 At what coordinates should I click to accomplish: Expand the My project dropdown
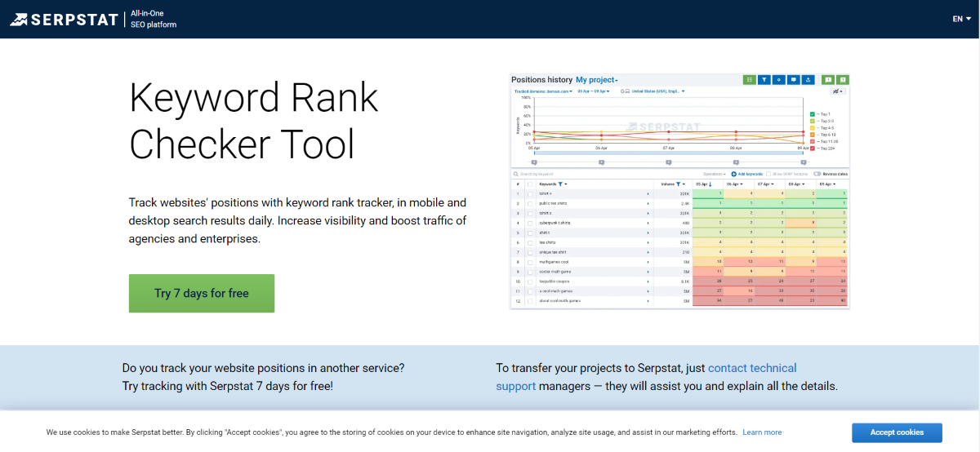(597, 80)
